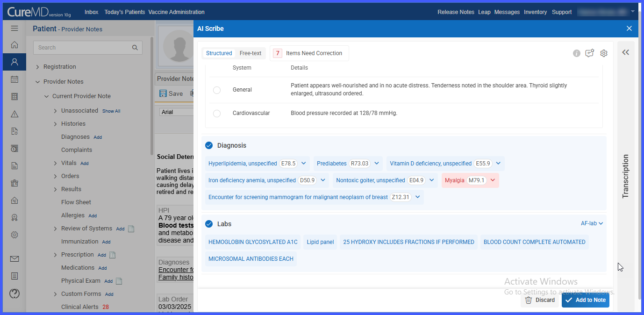Screen dimensions: 644x315
Task: Click the alert triangle icon in sidebar
Action: click(14, 114)
